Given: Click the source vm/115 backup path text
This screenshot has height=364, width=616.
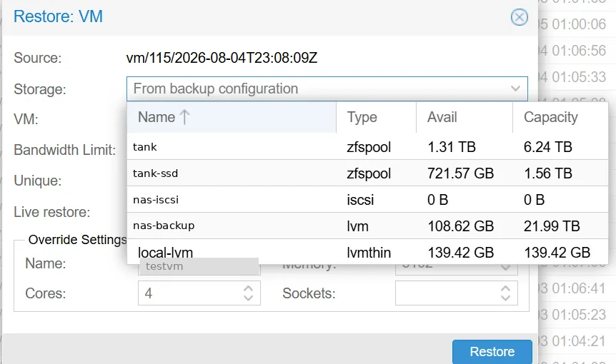Looking at the screenshot, I should [222, 58].
